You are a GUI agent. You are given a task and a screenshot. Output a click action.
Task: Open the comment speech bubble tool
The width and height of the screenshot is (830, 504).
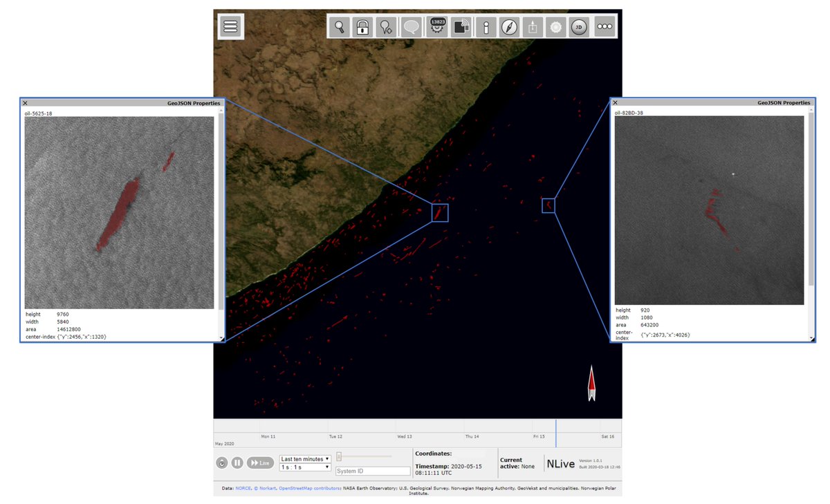point(411,26)
